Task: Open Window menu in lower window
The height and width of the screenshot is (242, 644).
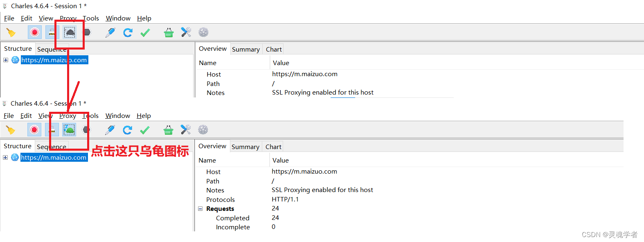Action: [x=117, y=115]
